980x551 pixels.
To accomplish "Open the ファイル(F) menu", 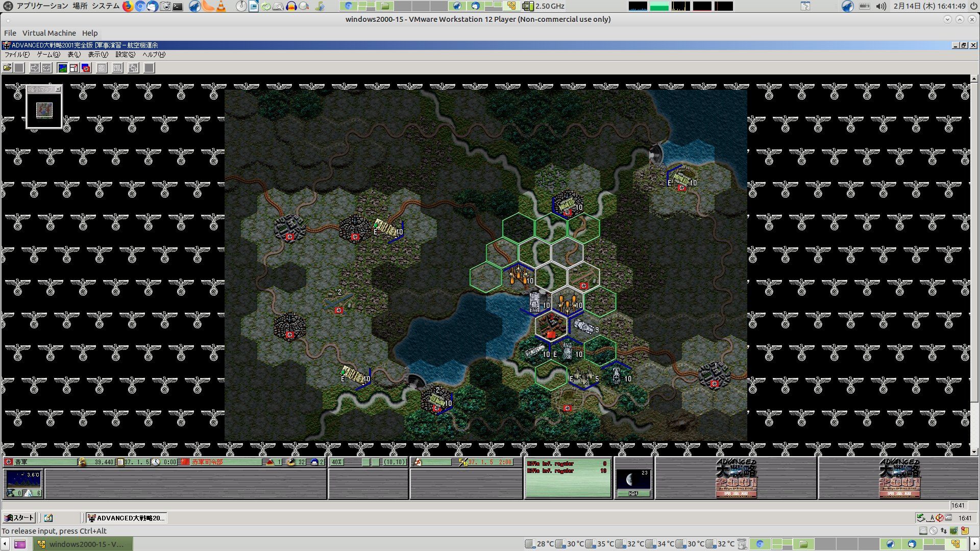I will [x=17, y=55].
